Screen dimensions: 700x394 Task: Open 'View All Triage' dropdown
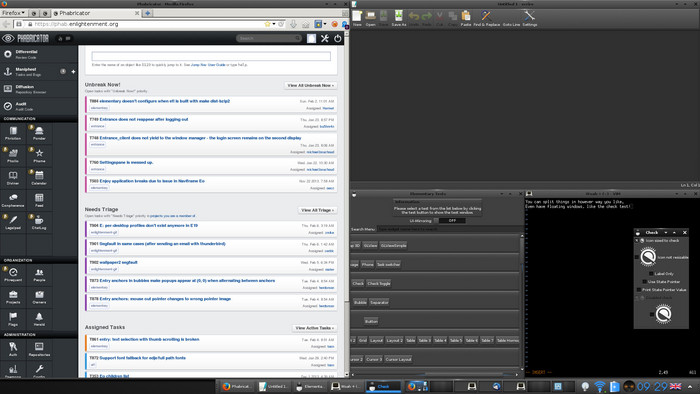(317, 210)
